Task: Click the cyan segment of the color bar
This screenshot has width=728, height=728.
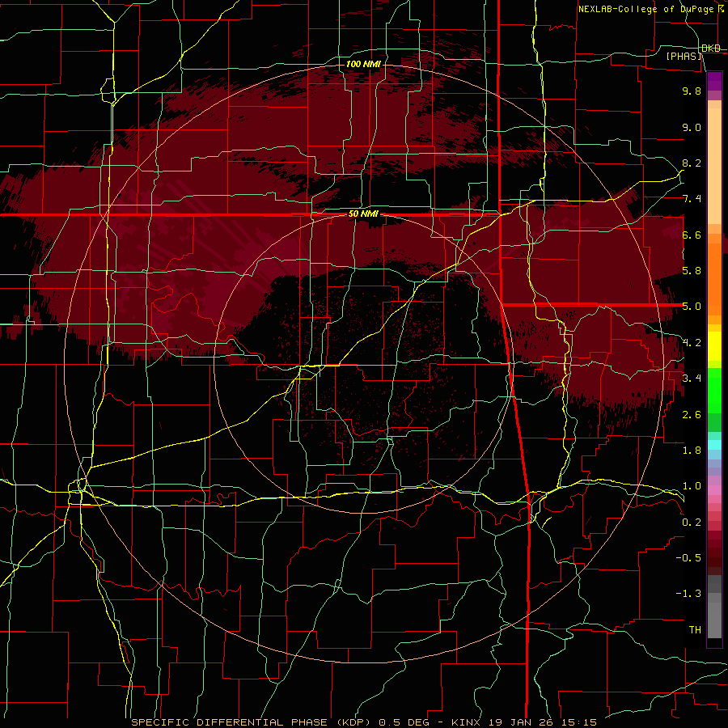Action: tap(714, 445)
